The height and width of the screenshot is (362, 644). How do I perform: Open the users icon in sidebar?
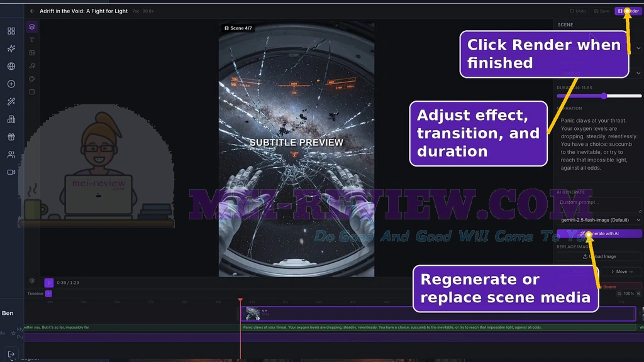click(x=11, y=155)
